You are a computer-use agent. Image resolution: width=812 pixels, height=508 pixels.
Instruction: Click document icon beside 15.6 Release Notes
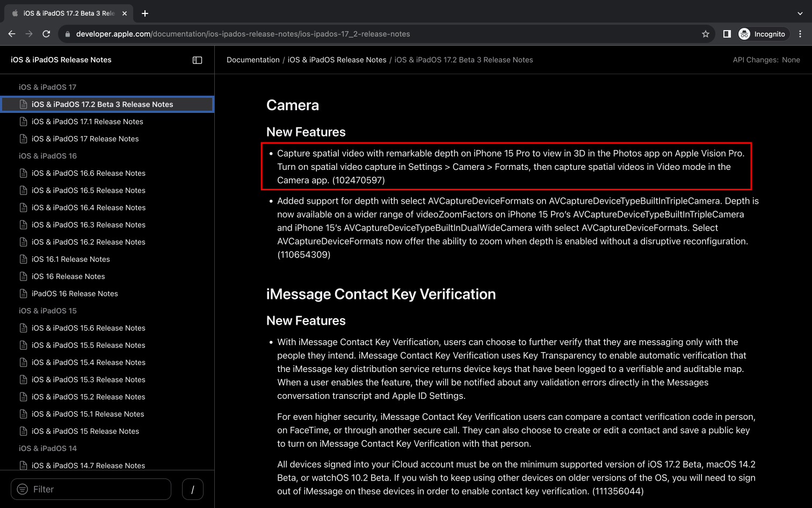pyautogui.click(x=23, y=328)
